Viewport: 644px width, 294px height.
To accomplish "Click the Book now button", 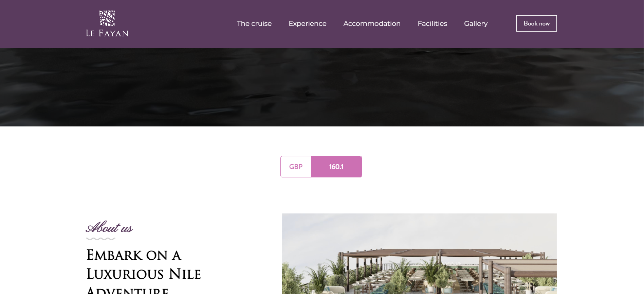I will (536, 23).
